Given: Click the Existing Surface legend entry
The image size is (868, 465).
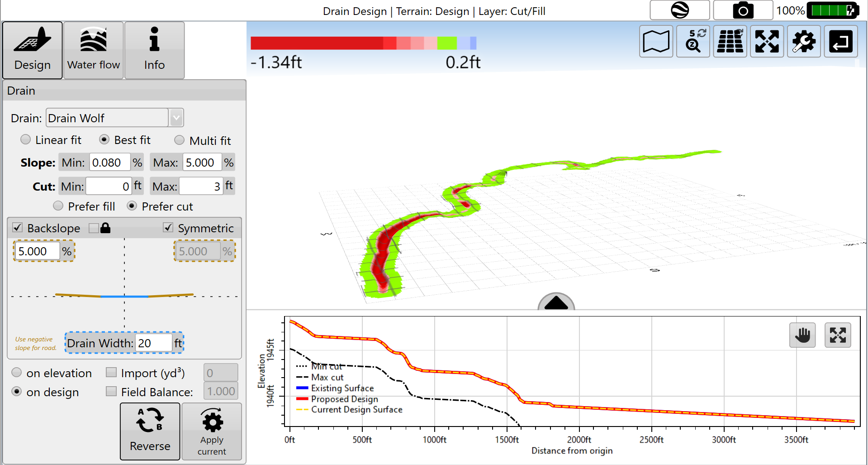Looking at the screenshot, I should (x=335, y=388).
